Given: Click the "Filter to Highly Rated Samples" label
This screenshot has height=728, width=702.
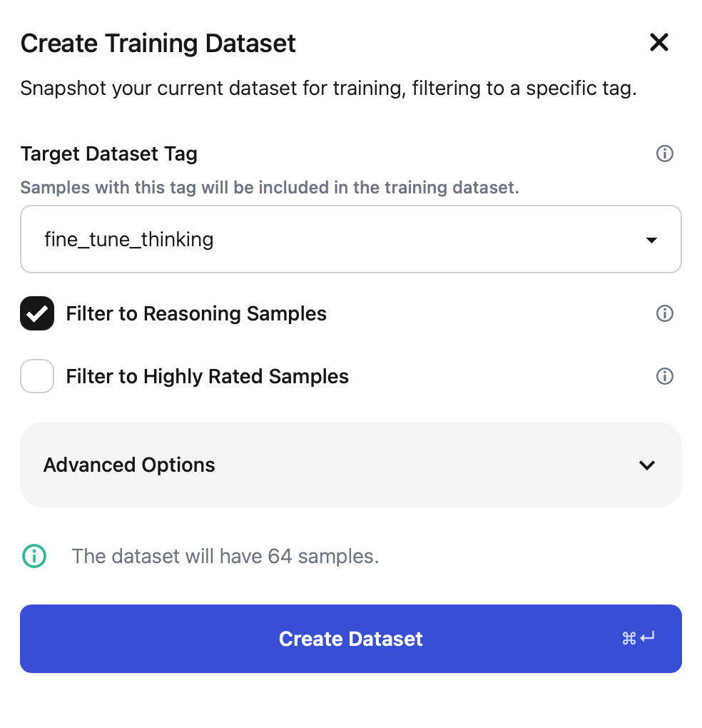Looking at the screenshot, I should tap(207, 377).
